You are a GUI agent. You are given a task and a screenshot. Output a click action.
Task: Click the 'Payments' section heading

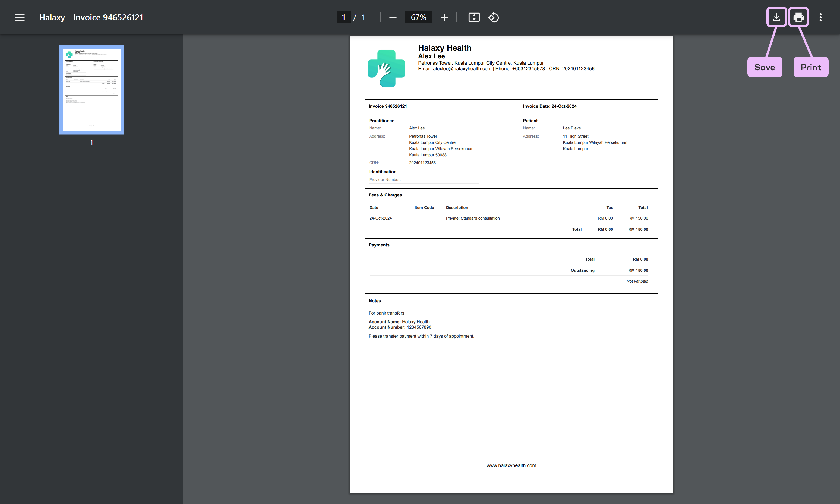(379, 245)
